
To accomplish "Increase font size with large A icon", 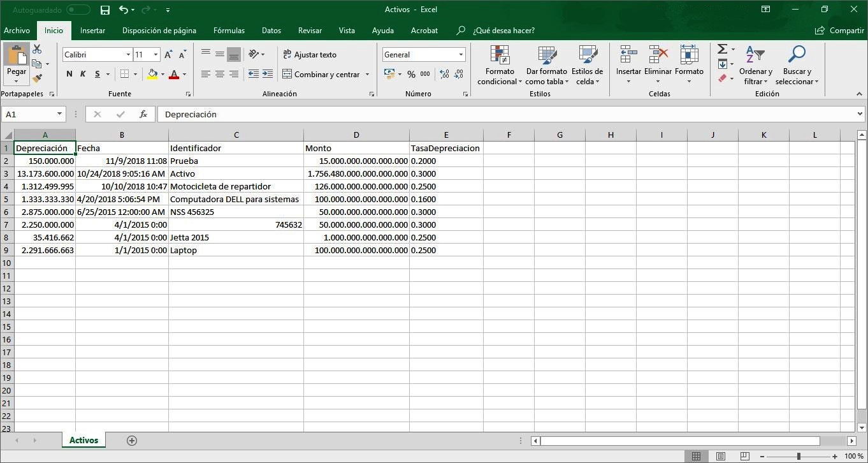I will point(168,55).
